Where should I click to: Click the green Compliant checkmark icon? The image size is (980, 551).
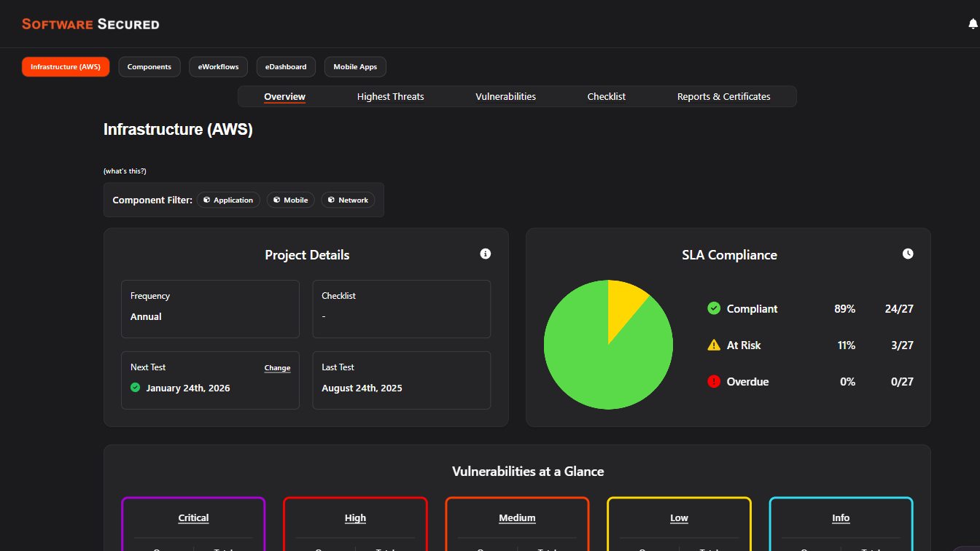pos(714,308)
